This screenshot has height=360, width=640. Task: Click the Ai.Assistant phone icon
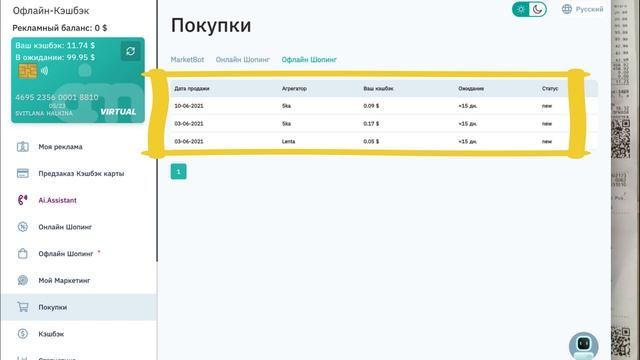(x=22, y=200)
